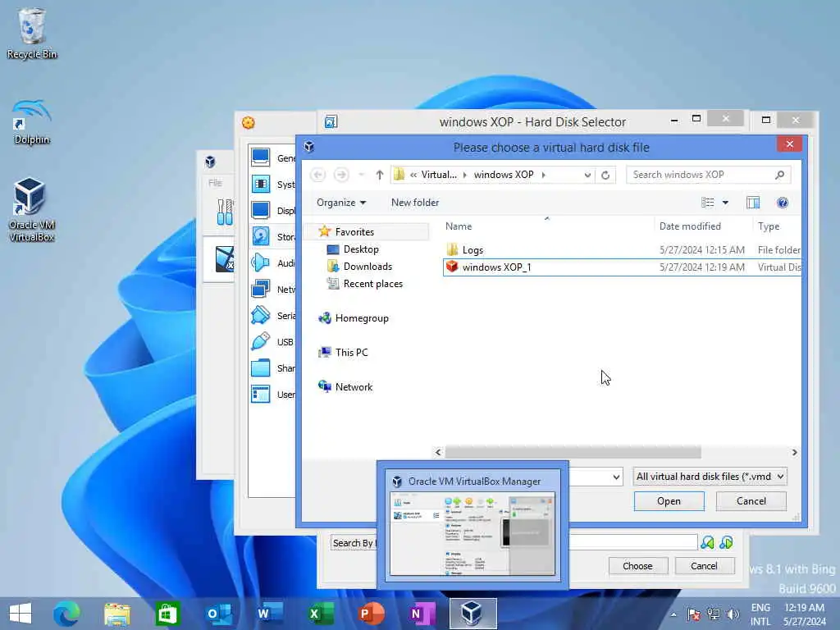The height and width of the screenshot is (630, 840).
Task: Open the Dolphin desktop shortcut
Action: (31, 122)
